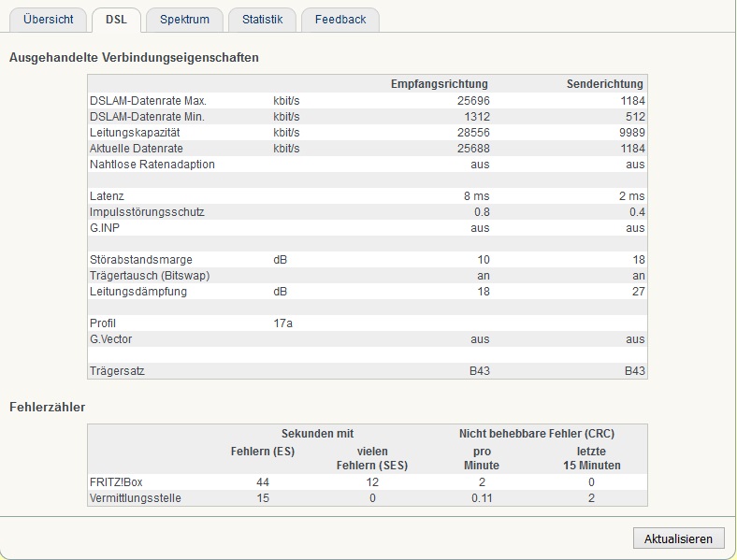
Task: Open the Spektrum tab
Action: click(184, 20)
